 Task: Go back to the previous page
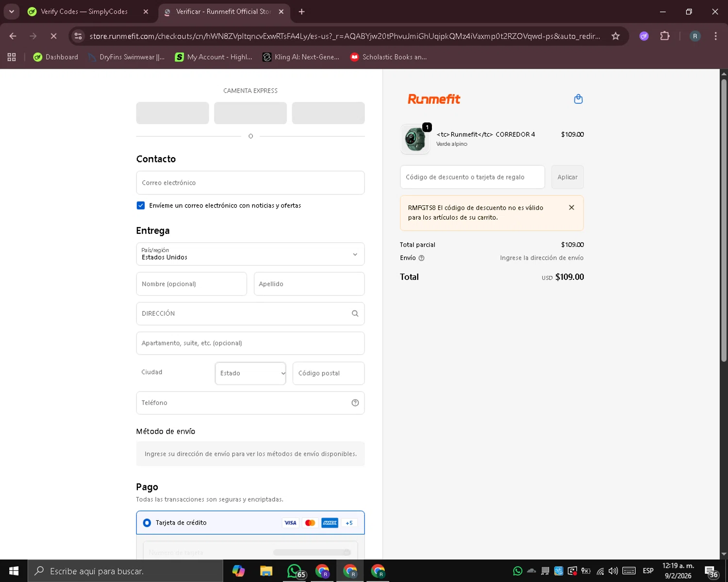tap(13, 36)
